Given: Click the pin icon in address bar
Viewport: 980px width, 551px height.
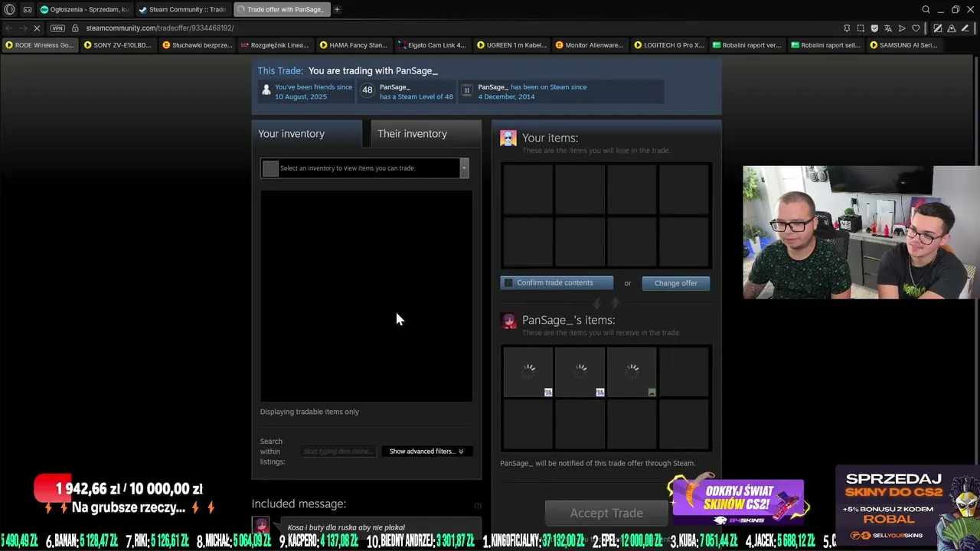Looking at the screenshot, I should 847,28.
